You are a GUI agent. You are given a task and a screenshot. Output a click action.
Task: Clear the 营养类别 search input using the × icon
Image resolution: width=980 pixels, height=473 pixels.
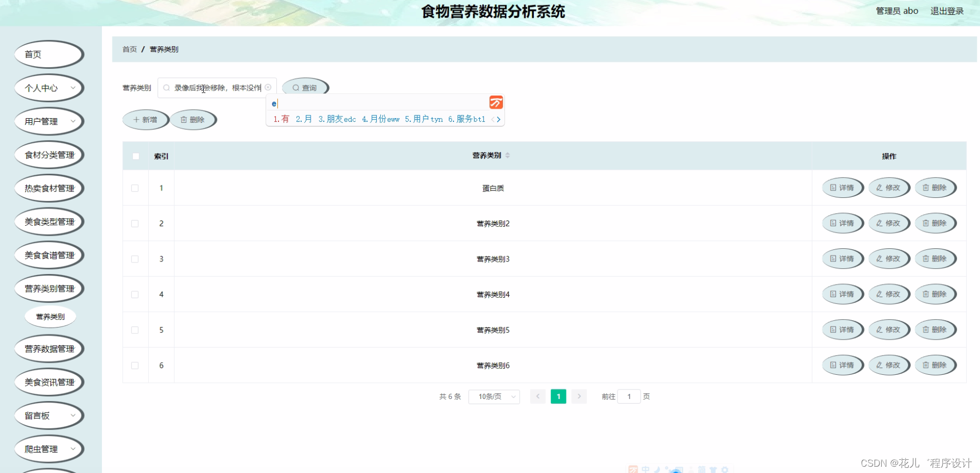coord(268,87)
